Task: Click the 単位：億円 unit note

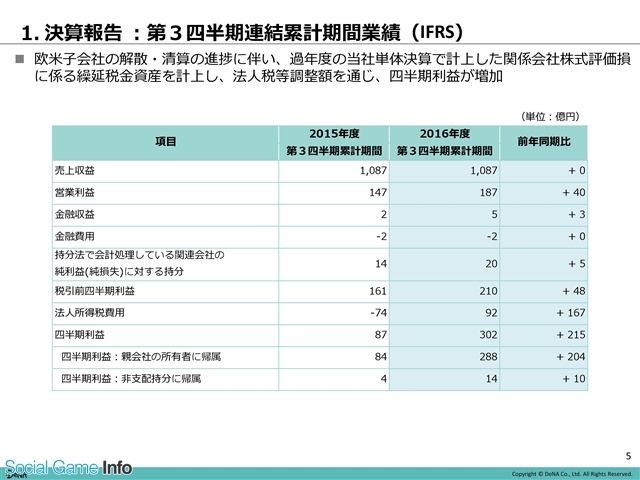Action: pyautogui.click(x=550, y=117)
